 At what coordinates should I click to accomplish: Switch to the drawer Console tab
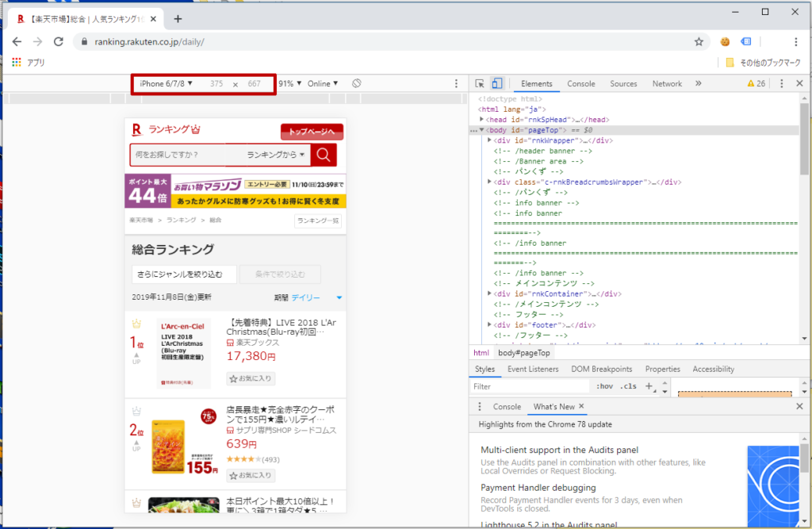(507, 407)
